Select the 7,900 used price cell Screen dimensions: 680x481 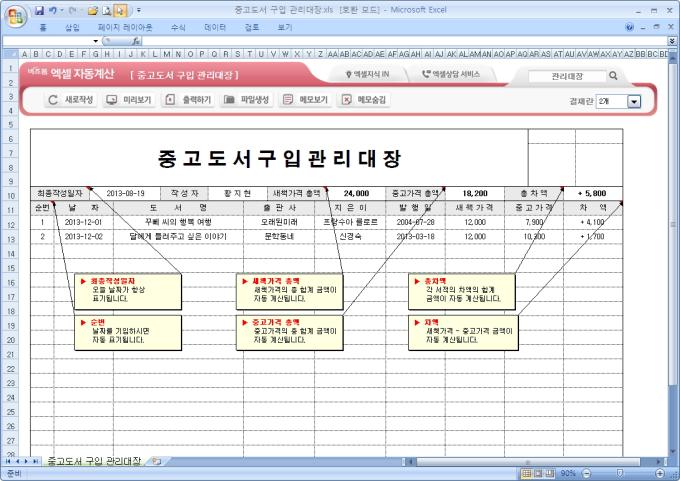534,222
